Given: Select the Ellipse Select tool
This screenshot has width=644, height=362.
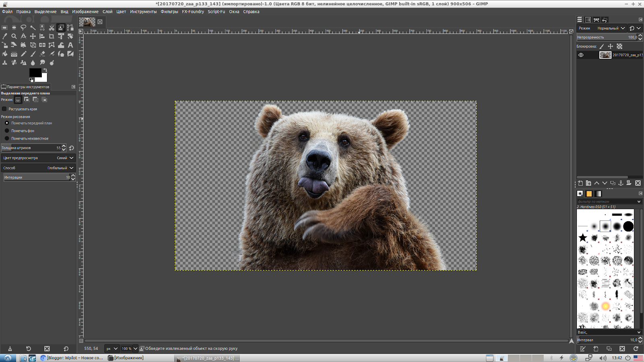Looking at the screenshot, I should [14, 28].
